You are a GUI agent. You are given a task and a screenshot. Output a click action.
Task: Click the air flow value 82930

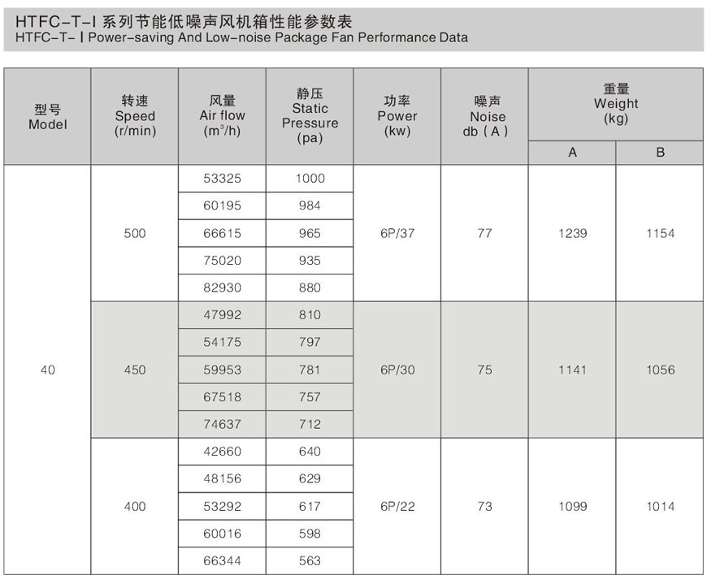click(x=222, y=288)
